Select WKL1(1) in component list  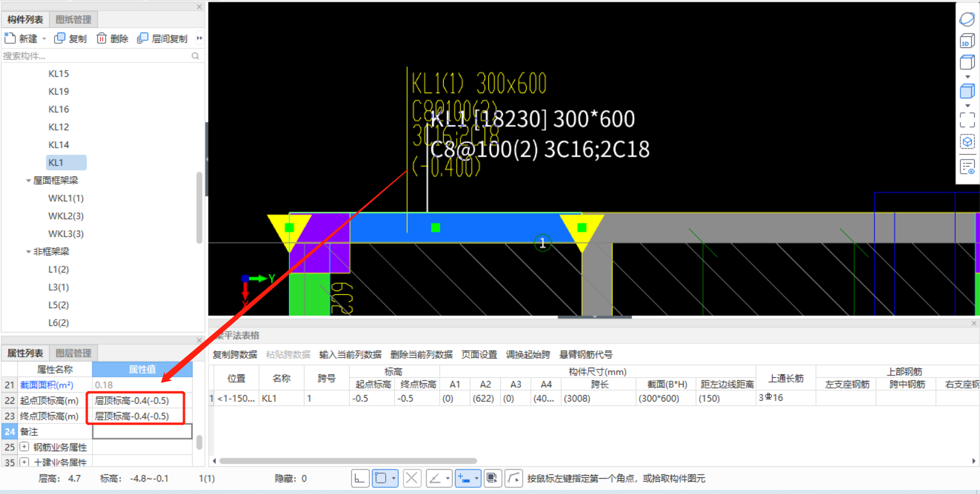point(66,198)
